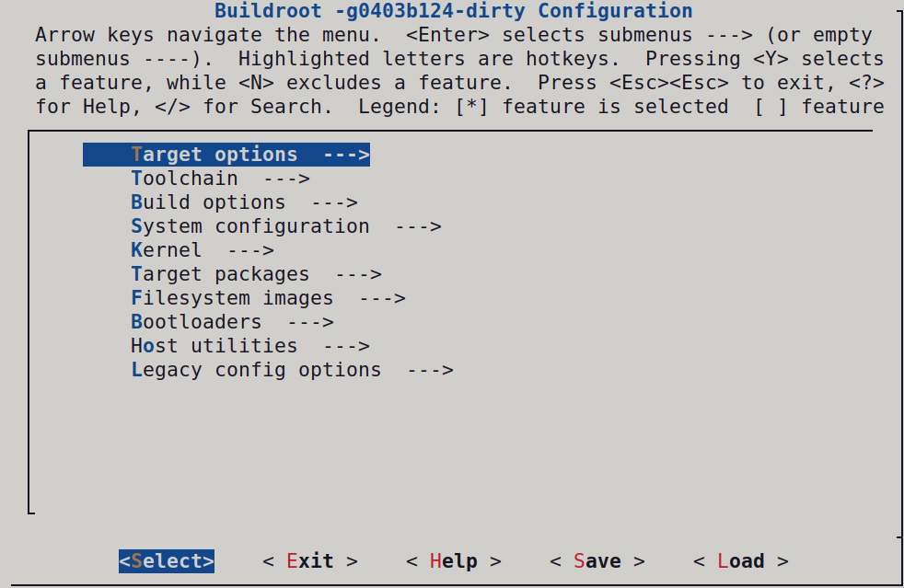Click the Save button
This screenshot has height=588, width=904.
pyautogui.click(x=597, y=561)
